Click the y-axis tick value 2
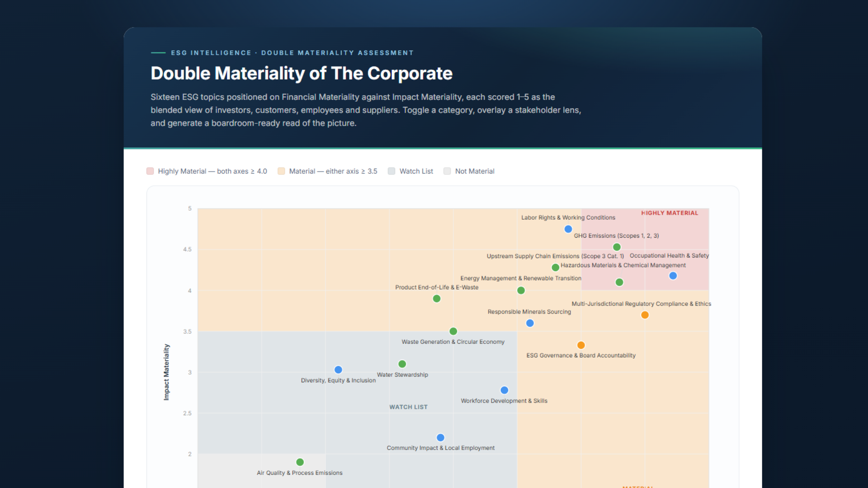 click(x=190, y=454)
